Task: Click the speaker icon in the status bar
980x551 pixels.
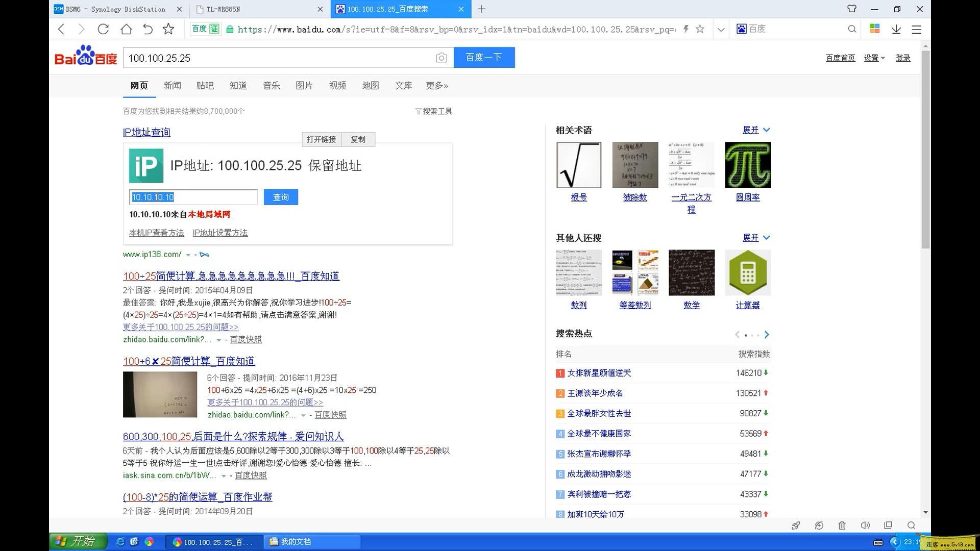Action: point(865,525)
